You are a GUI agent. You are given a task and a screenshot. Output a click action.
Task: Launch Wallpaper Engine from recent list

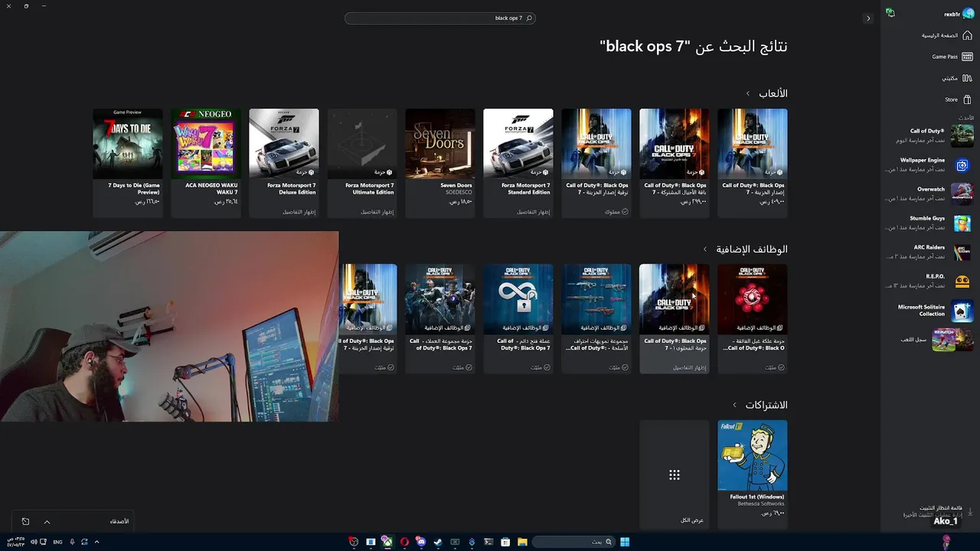click(929, 165)
